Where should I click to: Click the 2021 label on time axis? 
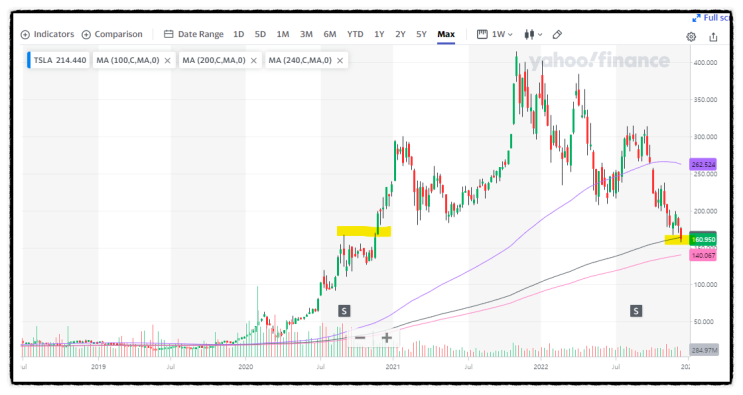[392, 367]
